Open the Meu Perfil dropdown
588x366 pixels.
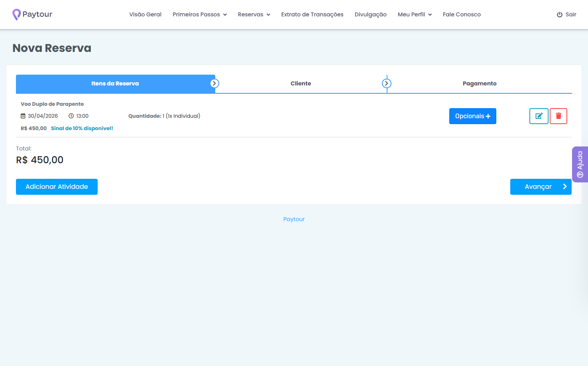415,14
